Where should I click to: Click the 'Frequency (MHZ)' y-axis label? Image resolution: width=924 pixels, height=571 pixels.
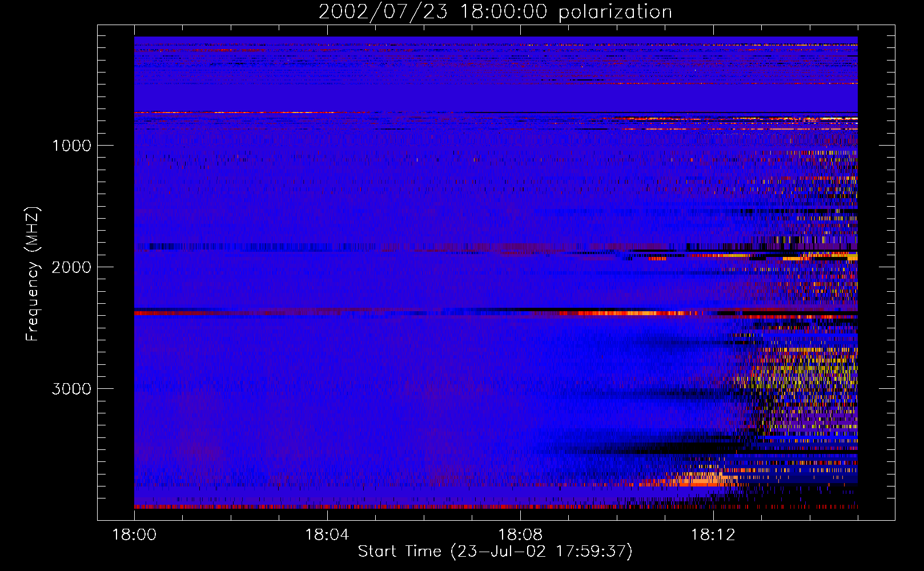pos(32,274)
